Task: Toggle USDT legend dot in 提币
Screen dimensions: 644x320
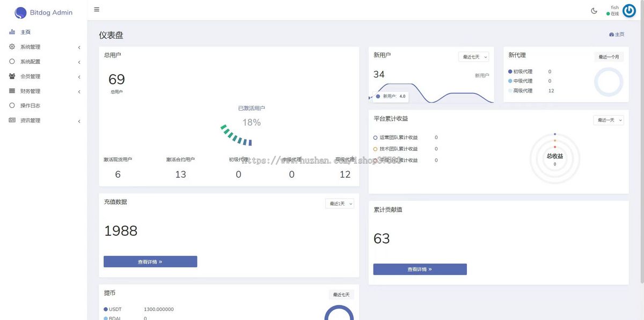Action: tap(106, 309)
